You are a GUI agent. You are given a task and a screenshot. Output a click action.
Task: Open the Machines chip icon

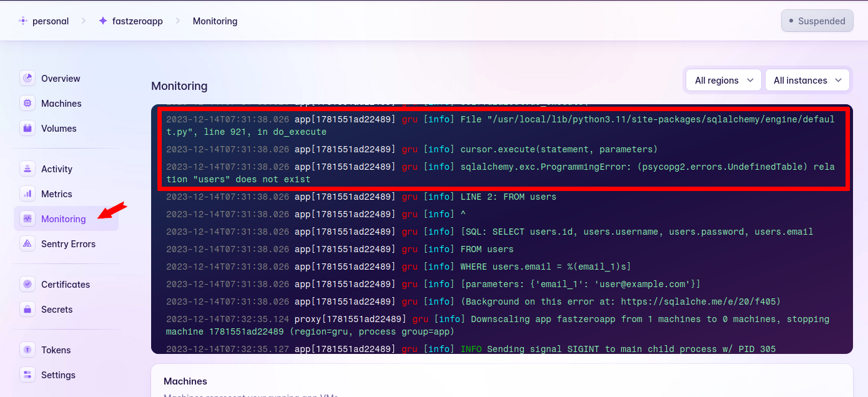point(27,104)
